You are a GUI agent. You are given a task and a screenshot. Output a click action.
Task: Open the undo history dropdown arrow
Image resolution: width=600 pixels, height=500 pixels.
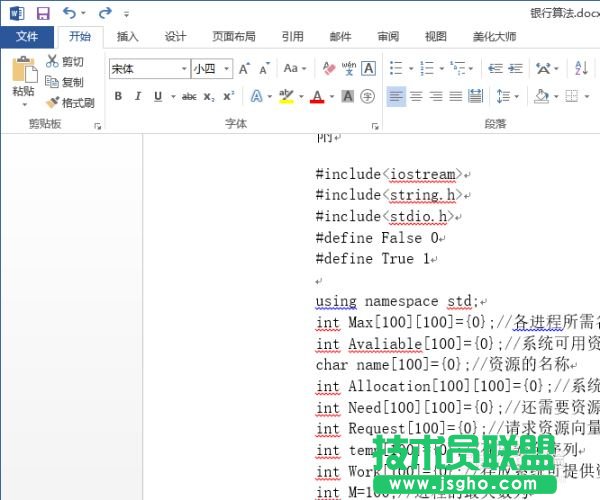tap(83, 14)
